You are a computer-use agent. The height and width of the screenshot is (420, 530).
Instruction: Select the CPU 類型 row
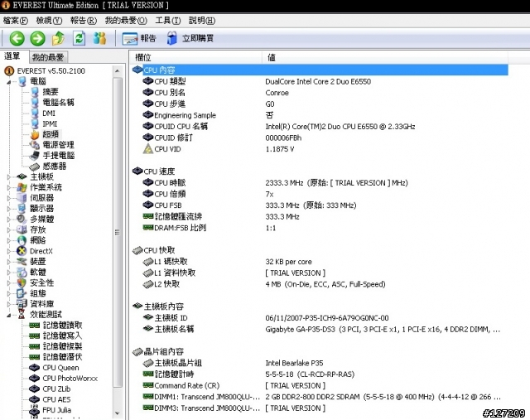[x=320, y=81]
